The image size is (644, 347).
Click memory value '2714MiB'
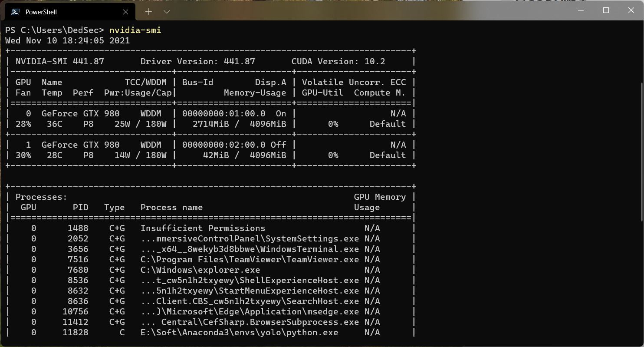pyautogui.click(x=211, y=124)
